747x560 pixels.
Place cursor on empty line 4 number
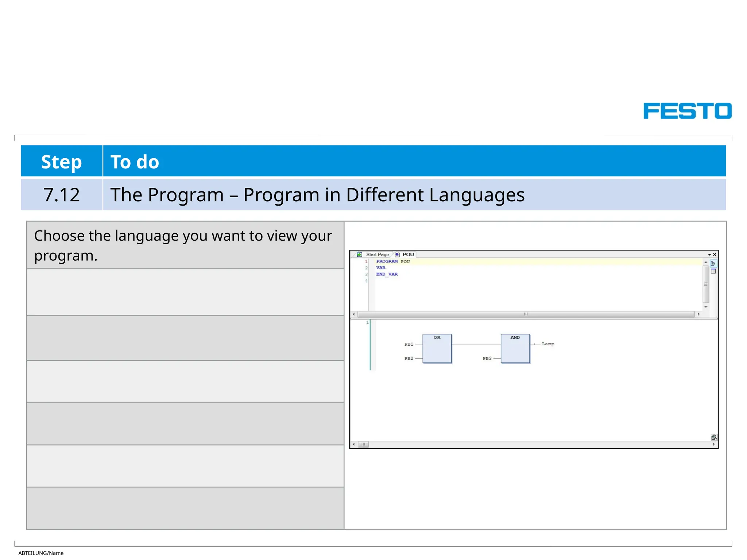point(366,281)
